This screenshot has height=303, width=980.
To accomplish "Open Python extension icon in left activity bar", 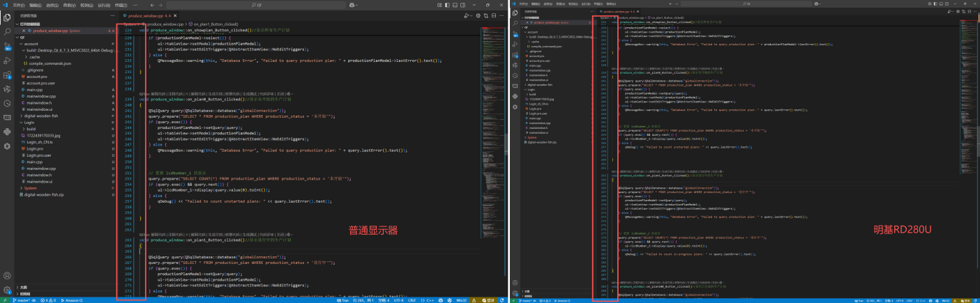I will pos(7,132).
